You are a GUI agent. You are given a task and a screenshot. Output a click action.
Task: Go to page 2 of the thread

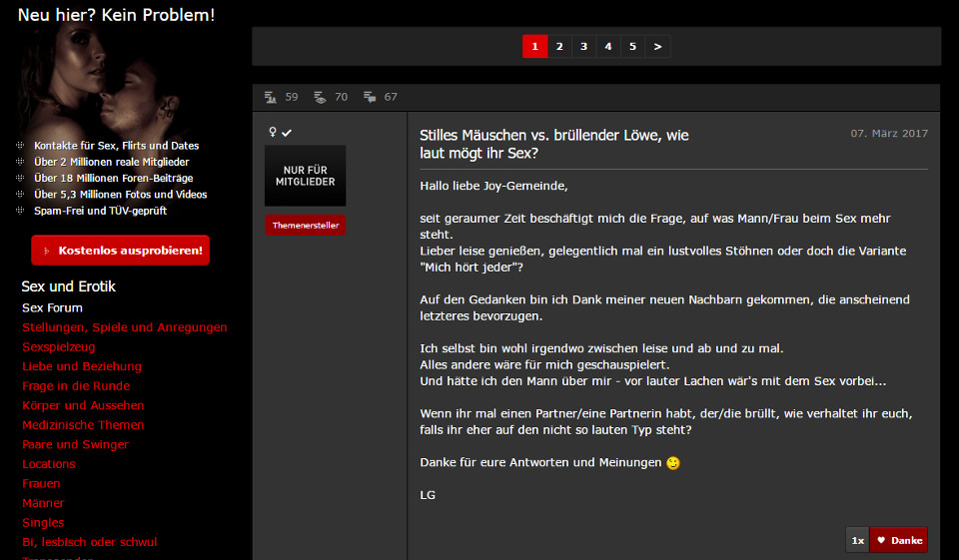tap(559, 46)
